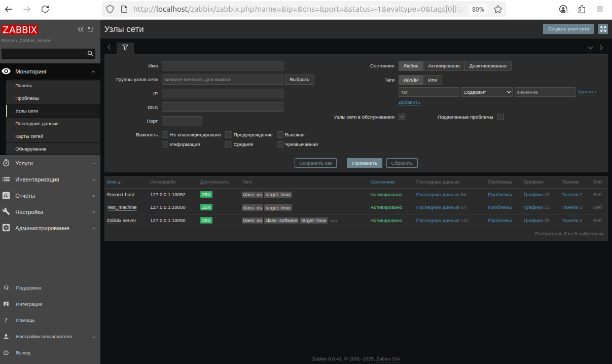Check the Информация severity box
Screen dimensions: 612x364
165,144
